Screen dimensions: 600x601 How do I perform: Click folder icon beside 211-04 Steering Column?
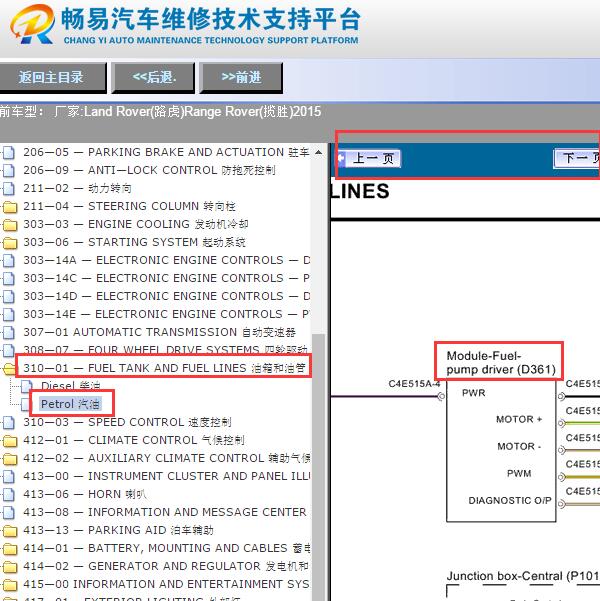[x=10, y=207]
